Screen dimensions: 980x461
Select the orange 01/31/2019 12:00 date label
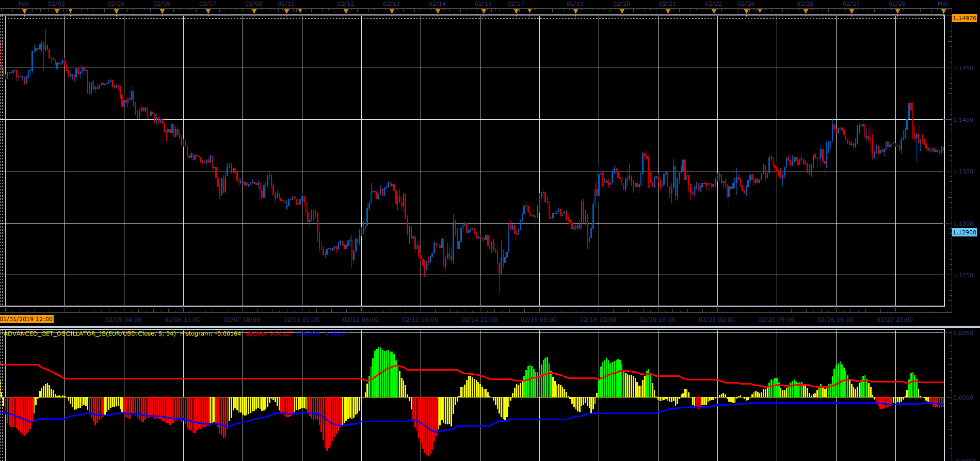[x=26, y=320]
